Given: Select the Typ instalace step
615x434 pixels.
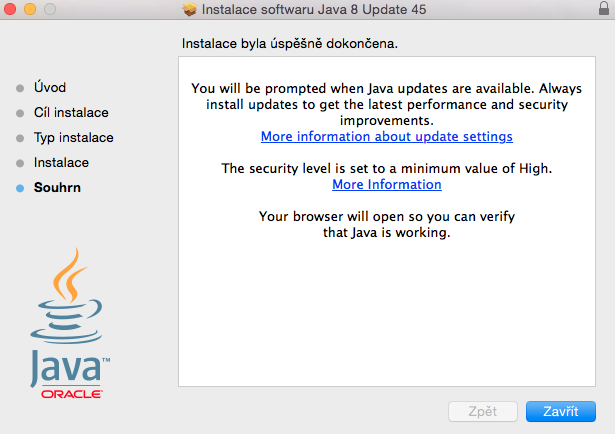Looking at the screenshot, I should 73,138.
